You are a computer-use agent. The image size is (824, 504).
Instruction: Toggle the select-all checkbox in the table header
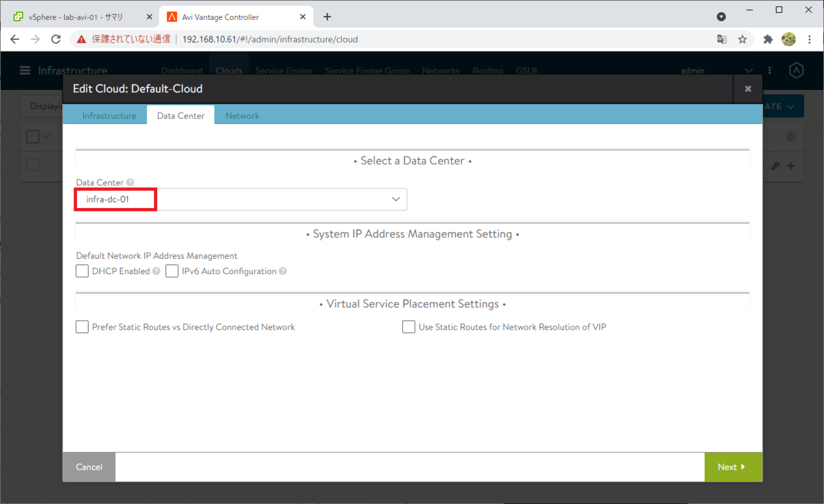[x=33, y=137]
